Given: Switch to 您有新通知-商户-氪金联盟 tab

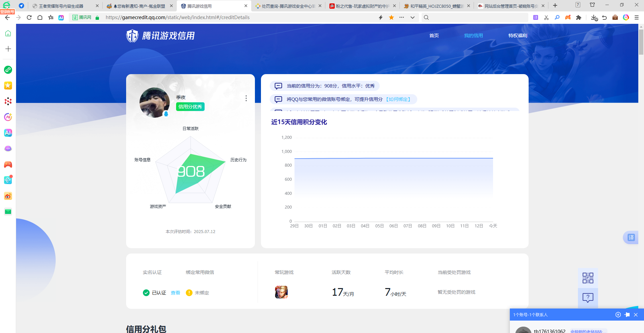Looking at the screenshot, I should tap(139, 6).
